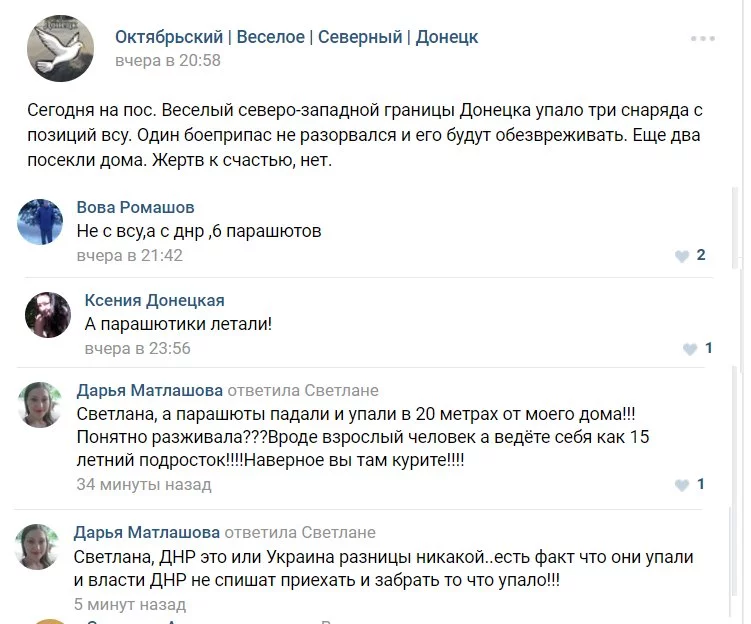Open the community dove avatar
The height and width of the screenshot is (624, 751).
(x=60, y=48)
